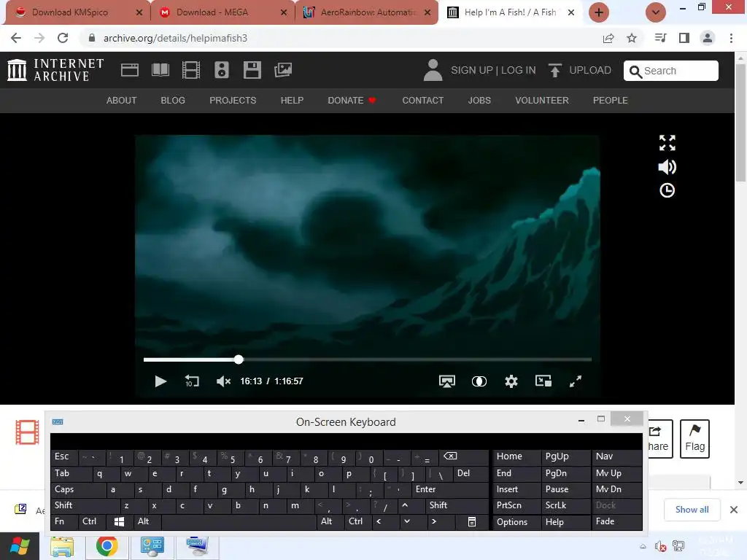This screenshot has height=560, width=747.
Task: Open the BLOG navigation link
Action: [173, 101]
